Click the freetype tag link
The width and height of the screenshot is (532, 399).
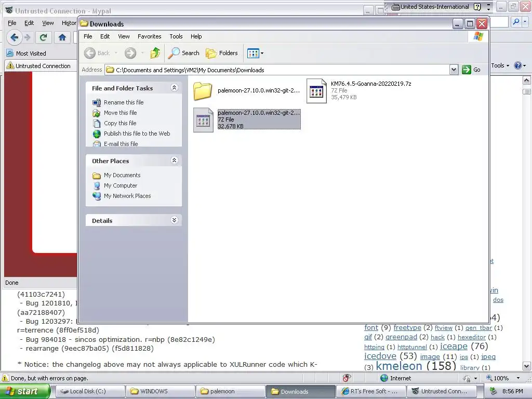407,327
